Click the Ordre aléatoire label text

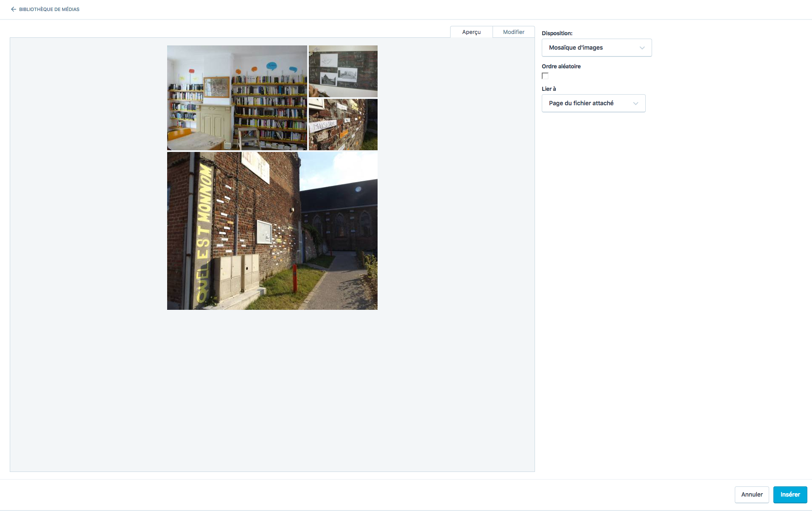[561, 66]
